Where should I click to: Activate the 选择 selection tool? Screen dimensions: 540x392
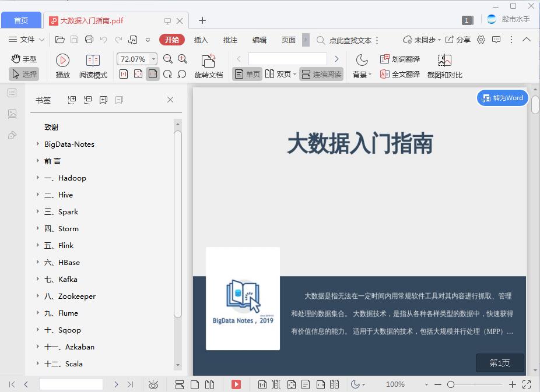point(25,74)
